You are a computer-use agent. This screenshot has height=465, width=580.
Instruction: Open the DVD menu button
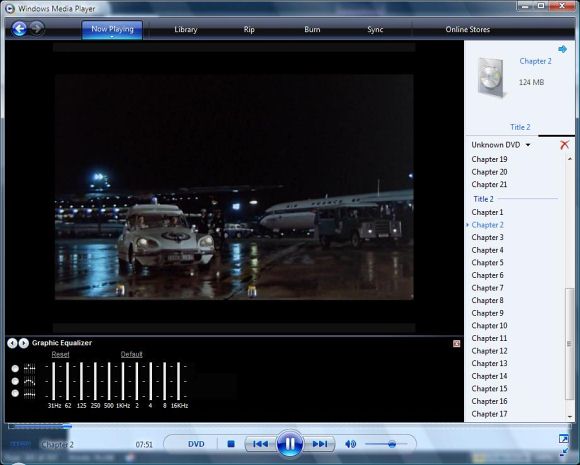point(196,444)
